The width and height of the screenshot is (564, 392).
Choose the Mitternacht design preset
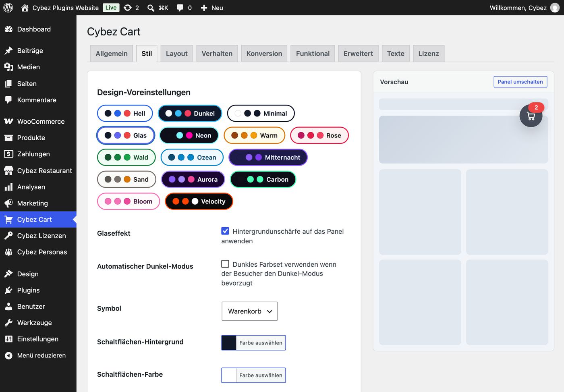point(268,158)
